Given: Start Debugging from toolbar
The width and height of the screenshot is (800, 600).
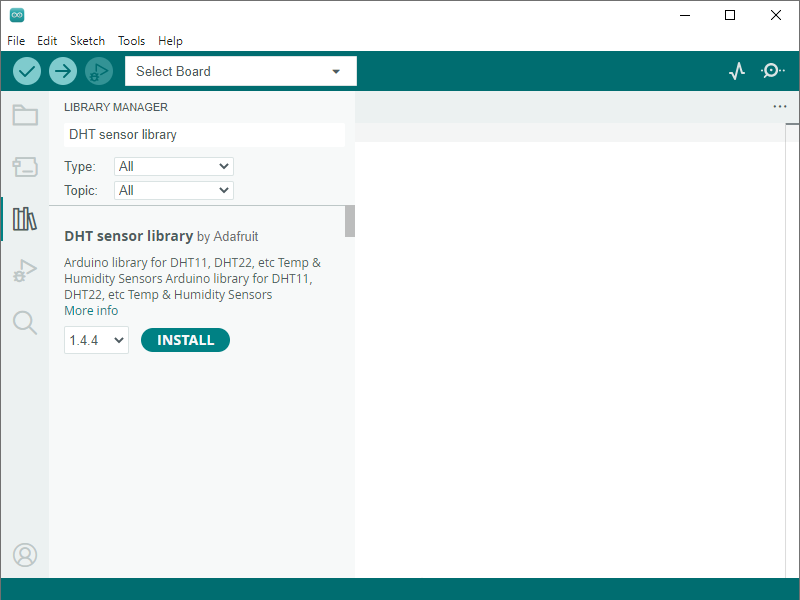Looking at the screenshot, I should click(x=99, y=71).
